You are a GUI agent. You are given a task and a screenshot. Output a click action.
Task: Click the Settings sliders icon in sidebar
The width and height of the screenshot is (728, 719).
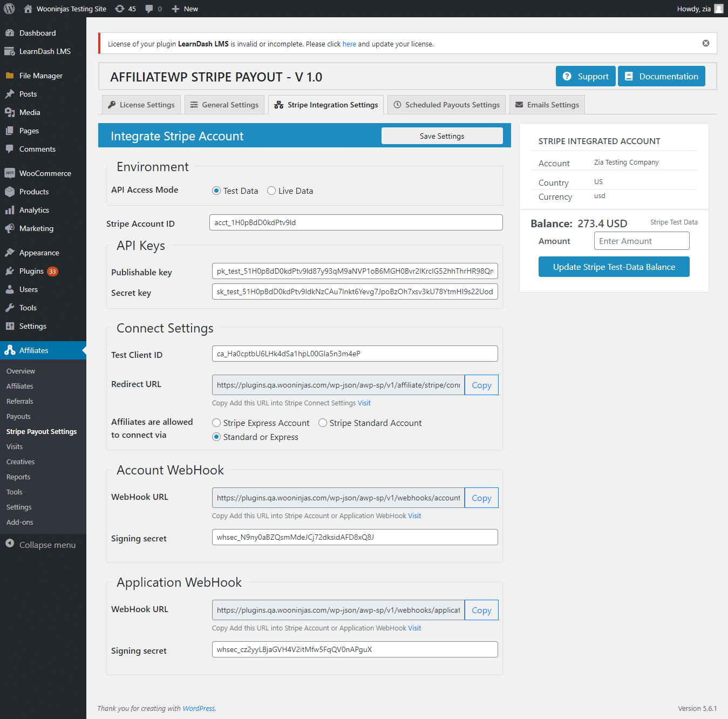click(10, 326)
